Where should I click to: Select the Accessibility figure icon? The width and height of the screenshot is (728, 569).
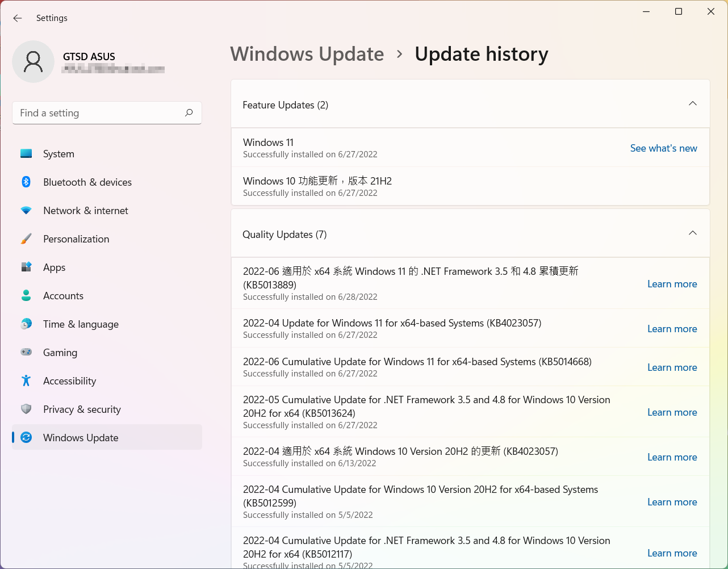[26, 380]
